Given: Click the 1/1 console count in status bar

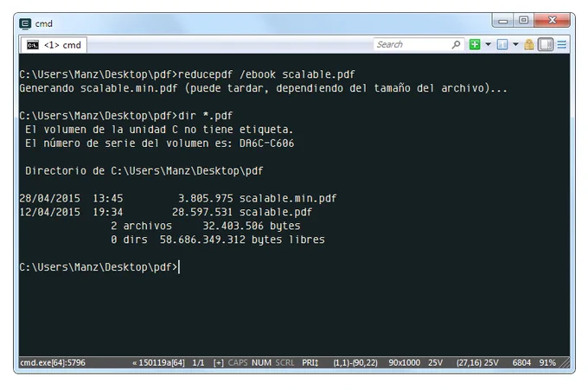Looking at the screenshot, I should pos(198,362).
